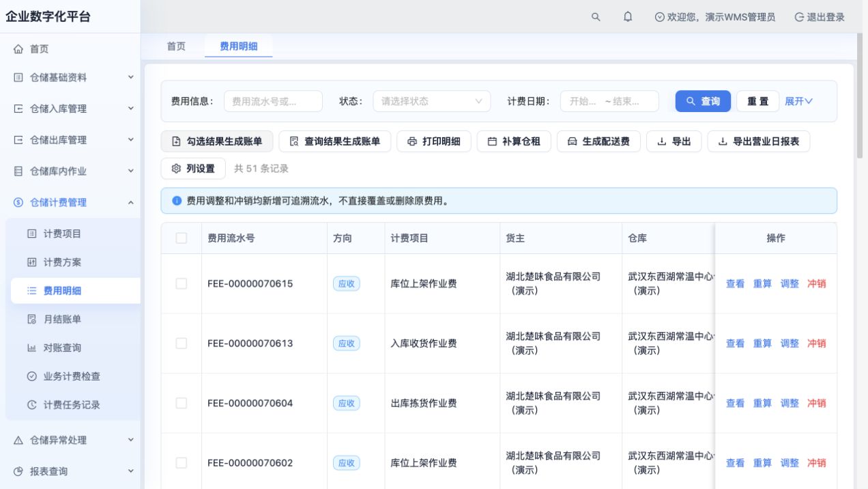This screenshot has width=868, height=489.
Task: Click the blue 查询 search button
Action: pyautogui.click(x=703, y=101)
